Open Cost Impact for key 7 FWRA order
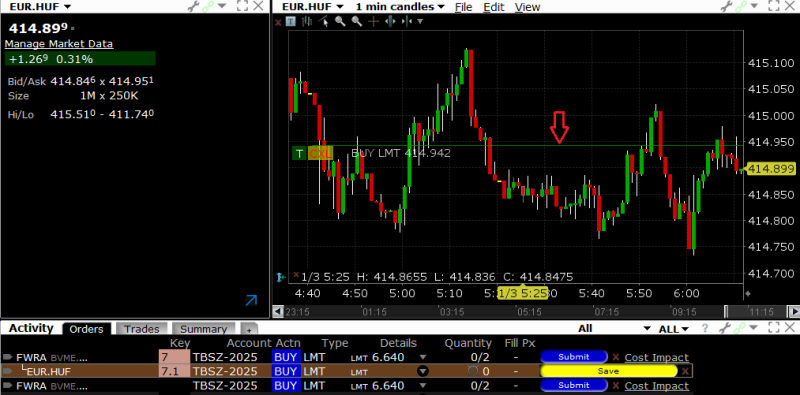The height and width of the screenshot is (395, 800). tap(656, 357)
